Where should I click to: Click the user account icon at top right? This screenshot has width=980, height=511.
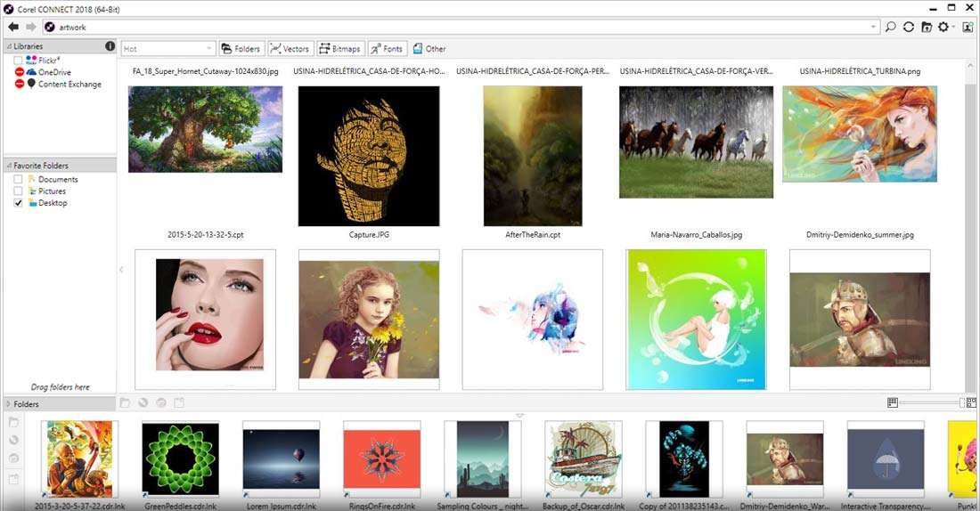(968, 28)
